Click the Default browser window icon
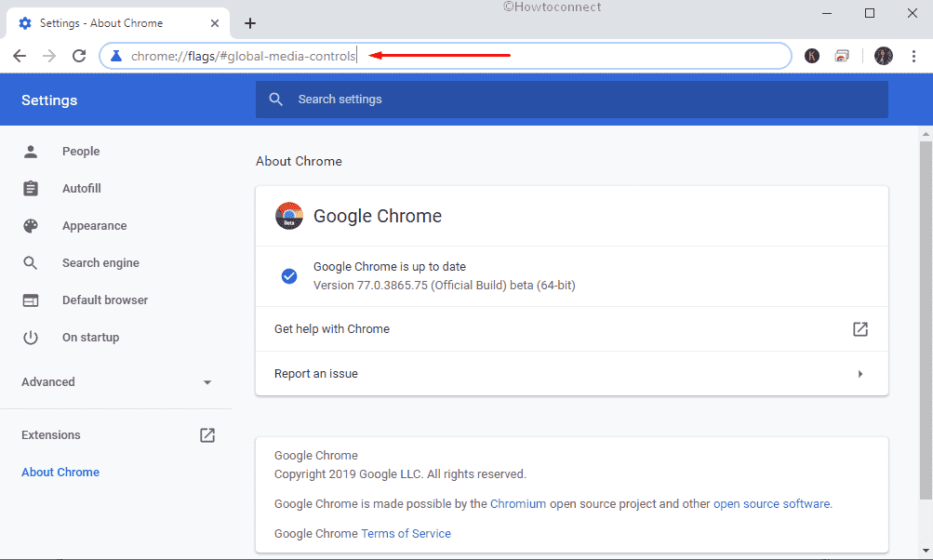This screenshot has width=933, height=560. coord(31,300)
